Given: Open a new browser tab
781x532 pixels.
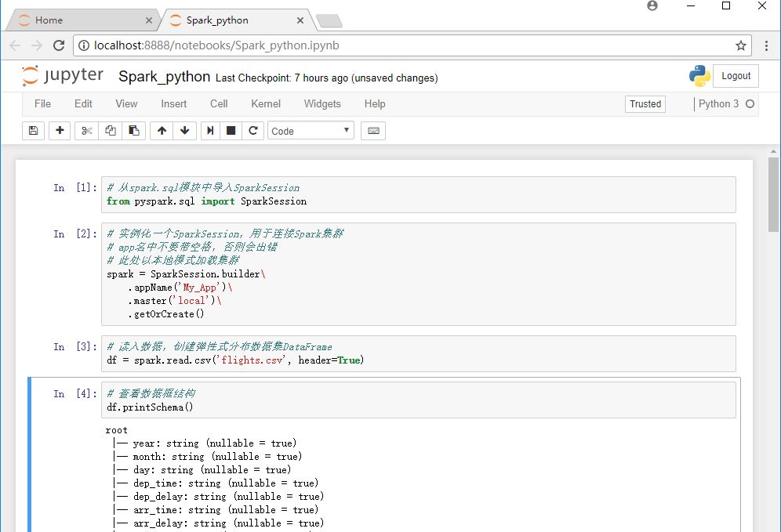Looking at the screenshot, I should [329, 21].
